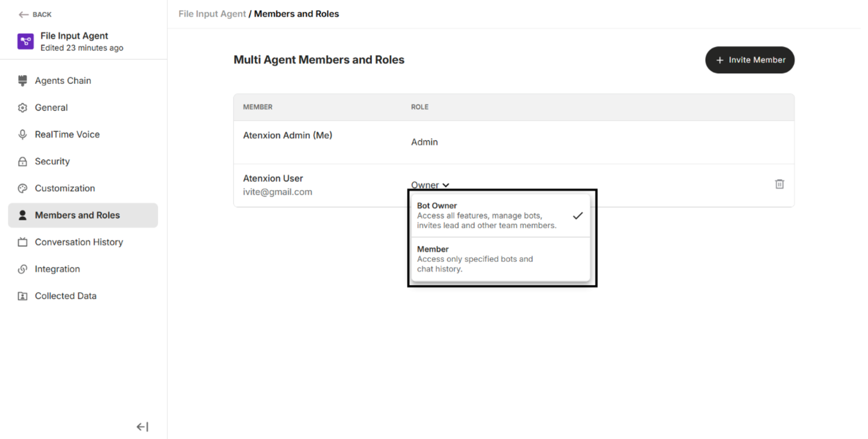This screenshot has height=439, width=868.
Task: Open Security via the lock icon
Action: [x=22, y=161]
